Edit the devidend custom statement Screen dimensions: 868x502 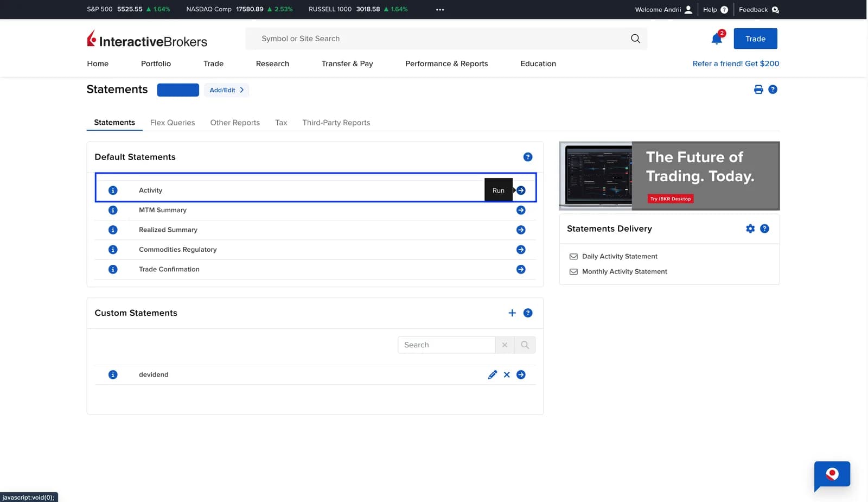pyautogui.click(x=492, y=374)
